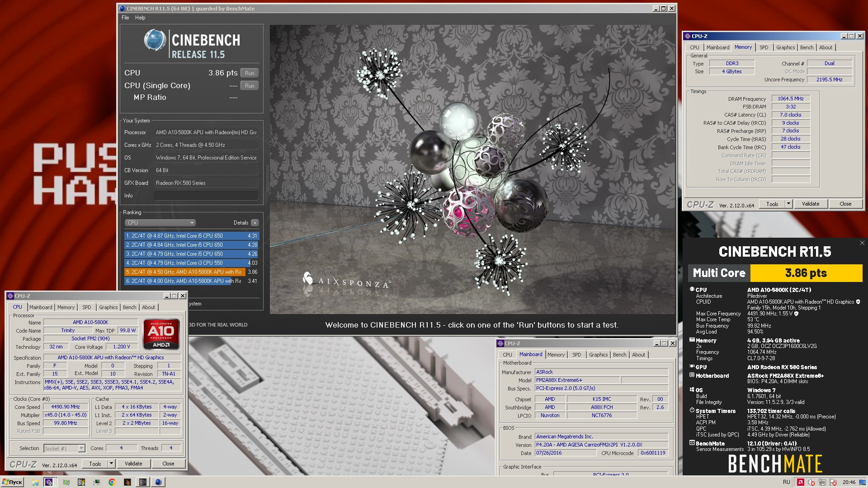
Task: Click the muted volume tray icon
Action: coord(811,482)
